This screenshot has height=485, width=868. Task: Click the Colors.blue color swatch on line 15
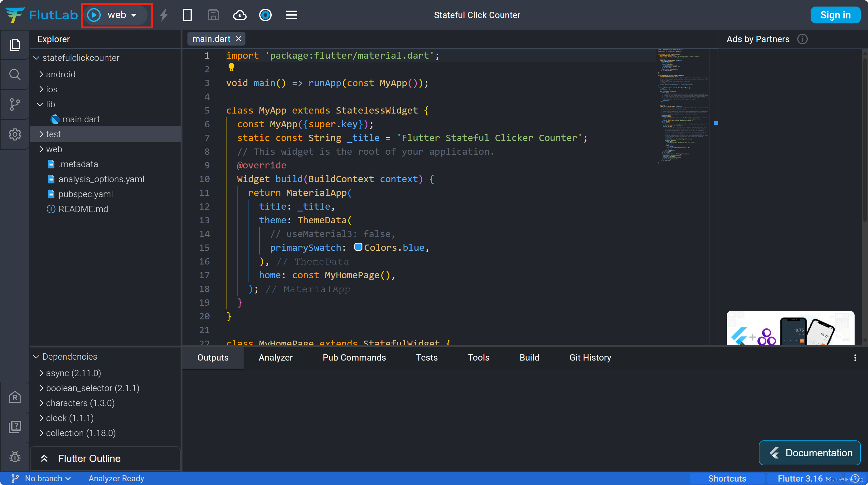358,247
